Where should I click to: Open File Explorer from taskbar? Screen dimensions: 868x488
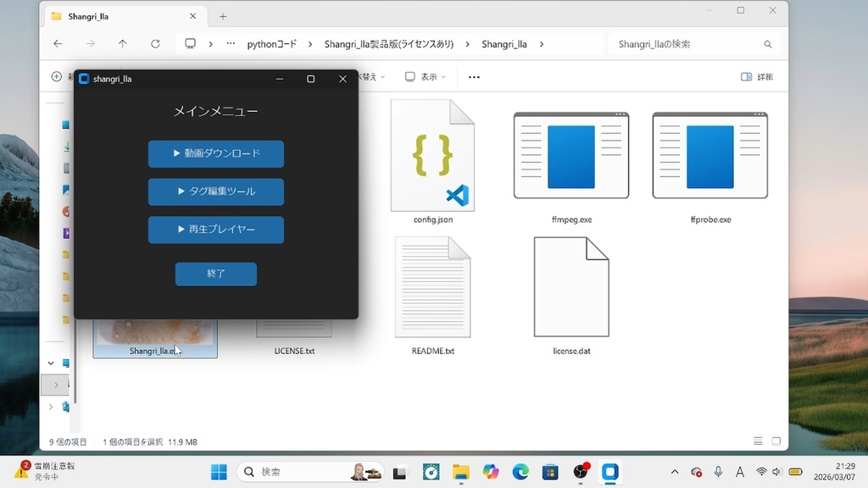coord(460,472)
